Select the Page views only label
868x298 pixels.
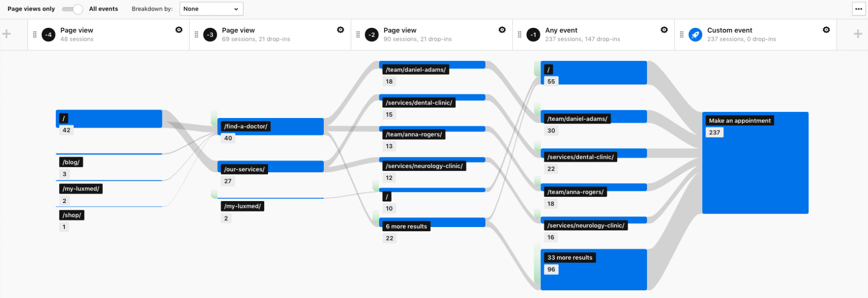[x=31, y=9]
